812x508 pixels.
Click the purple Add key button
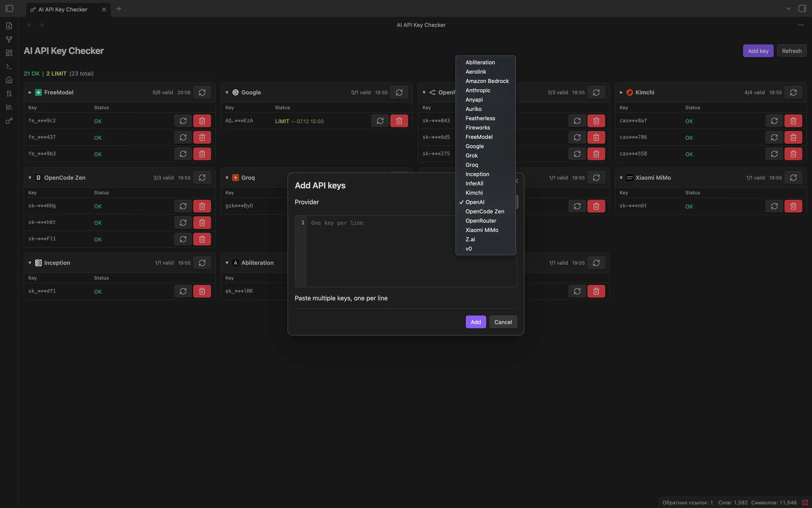pos(758,51)
